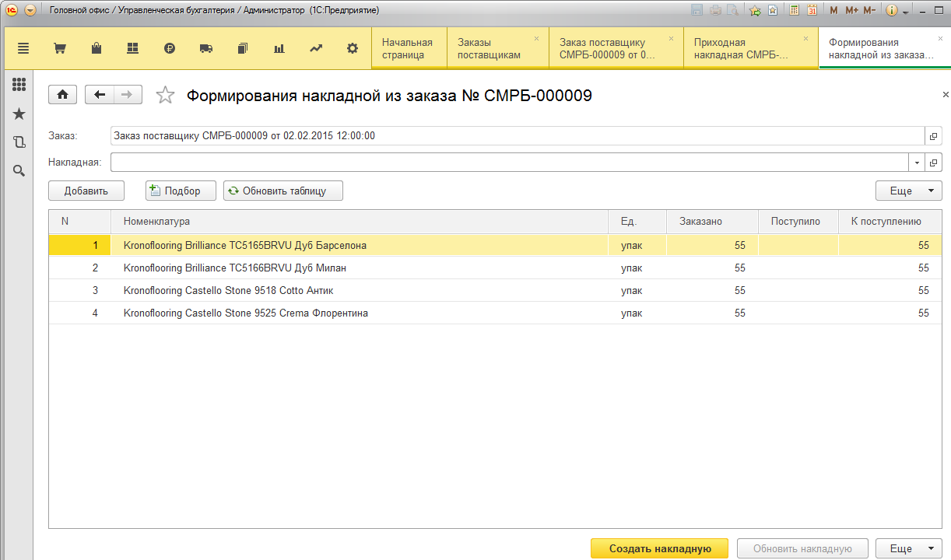Screen dimensions: 951x560
Task: Open the money ruble section
Action: tap(170, 48)
